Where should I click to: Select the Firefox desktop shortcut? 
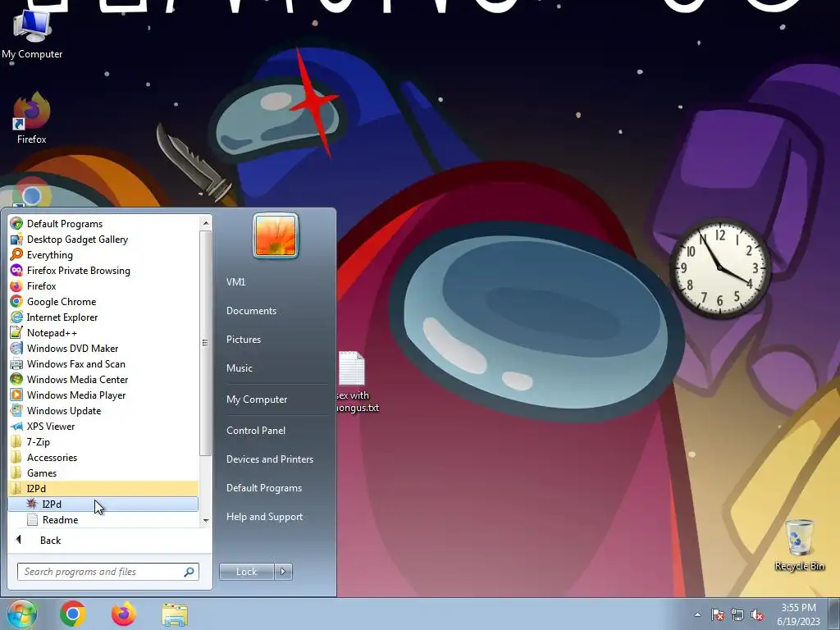(32, 118)
